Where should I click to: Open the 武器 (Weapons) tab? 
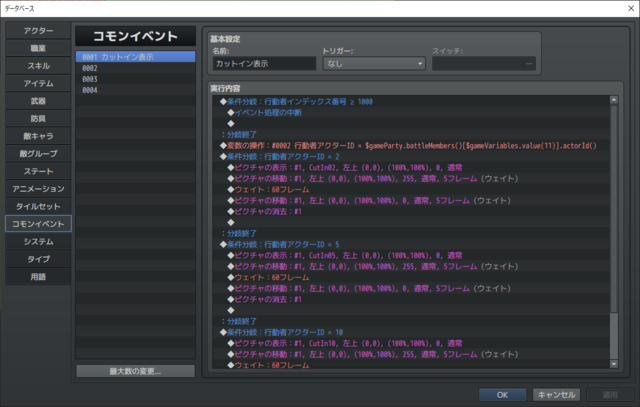38,101
